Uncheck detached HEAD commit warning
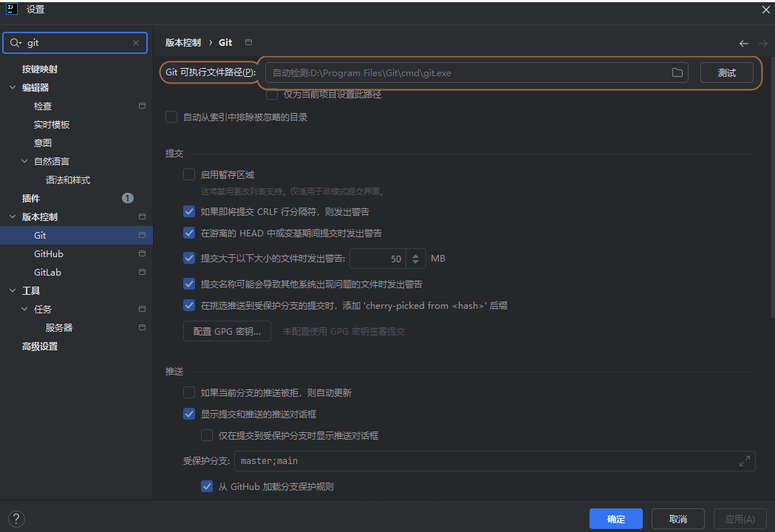 189,233
